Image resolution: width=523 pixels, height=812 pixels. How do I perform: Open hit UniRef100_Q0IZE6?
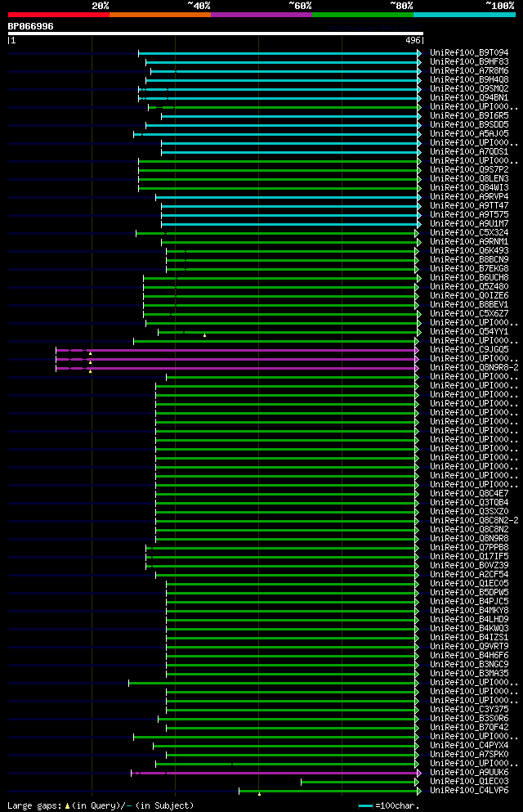[469, 295]
